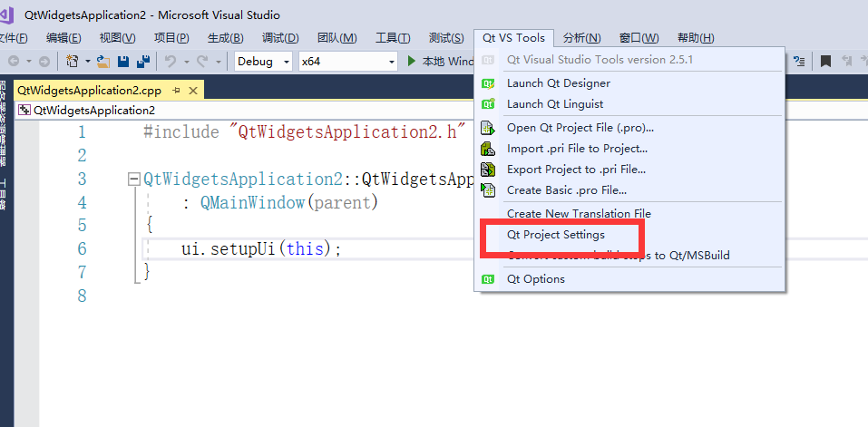Open the 工具(T) menu
Screen dimensions: 868x427
click(393, 38)
